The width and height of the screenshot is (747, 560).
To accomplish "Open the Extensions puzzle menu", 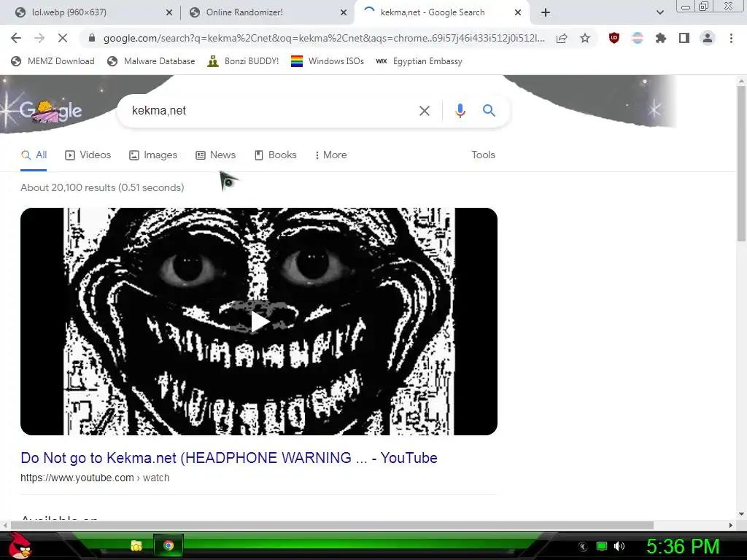I will coord(661,38).
